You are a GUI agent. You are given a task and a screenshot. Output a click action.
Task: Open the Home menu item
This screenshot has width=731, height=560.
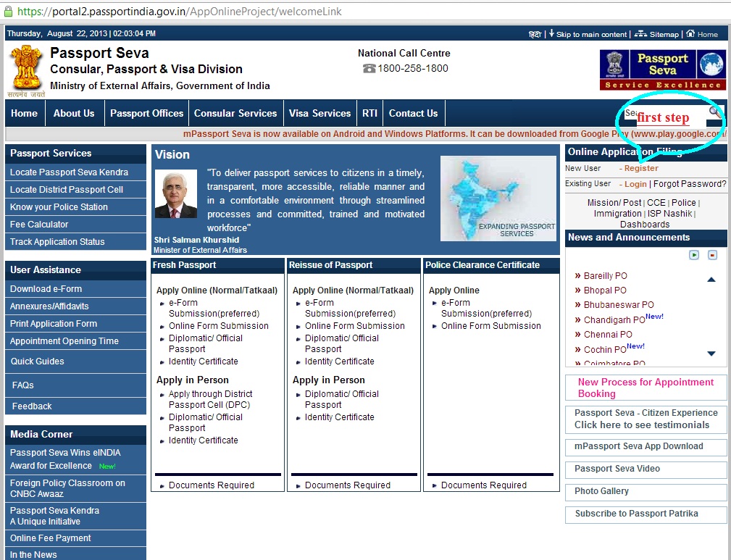(x=24, y=113)
